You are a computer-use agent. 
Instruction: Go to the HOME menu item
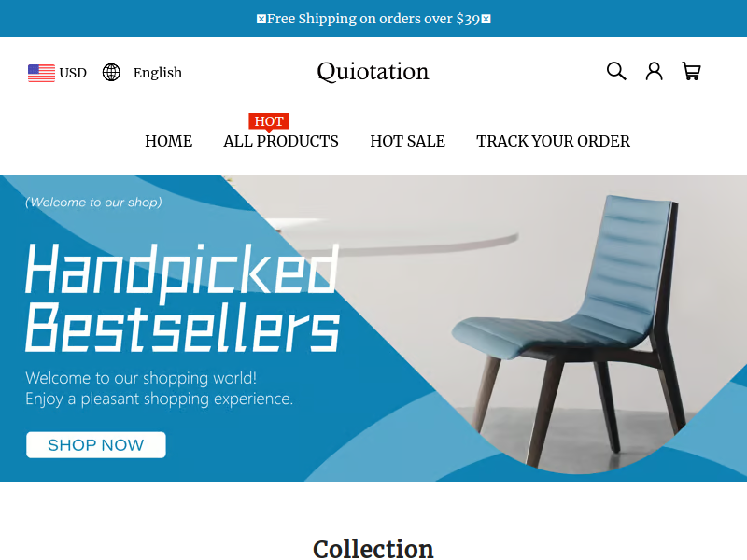pos(169,141)
